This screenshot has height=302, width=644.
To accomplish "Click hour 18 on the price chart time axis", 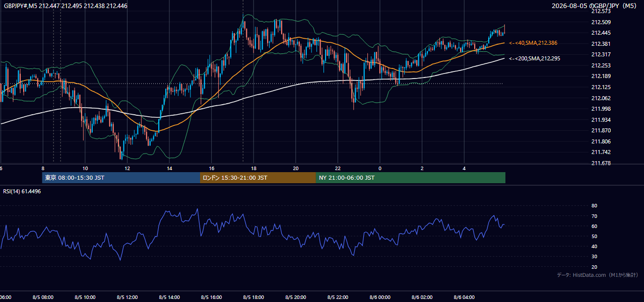I will (x=254, y=168).
